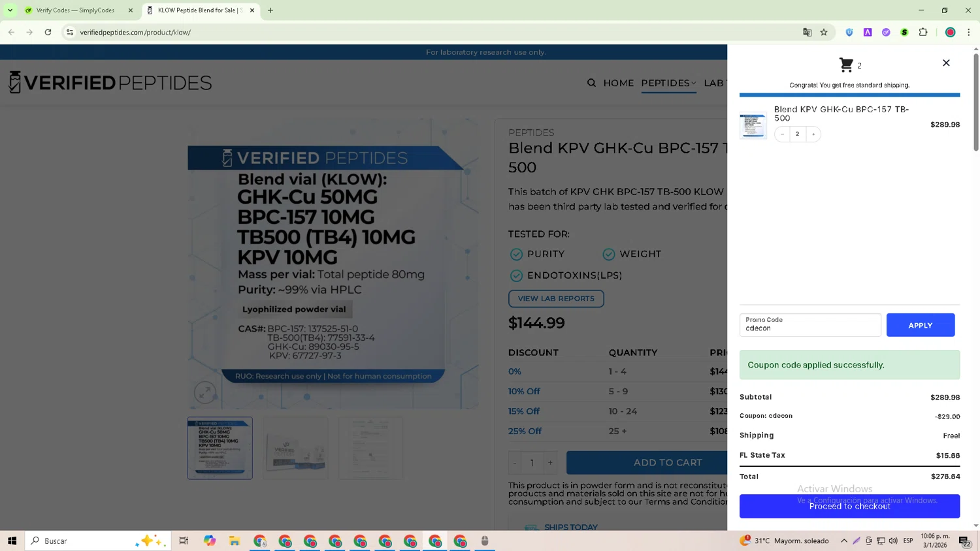The height and width of the screenshot is (551, 980).
Task: Open the Chrome profile avatar
Action: pyautogui.click(x=950, y=32)
